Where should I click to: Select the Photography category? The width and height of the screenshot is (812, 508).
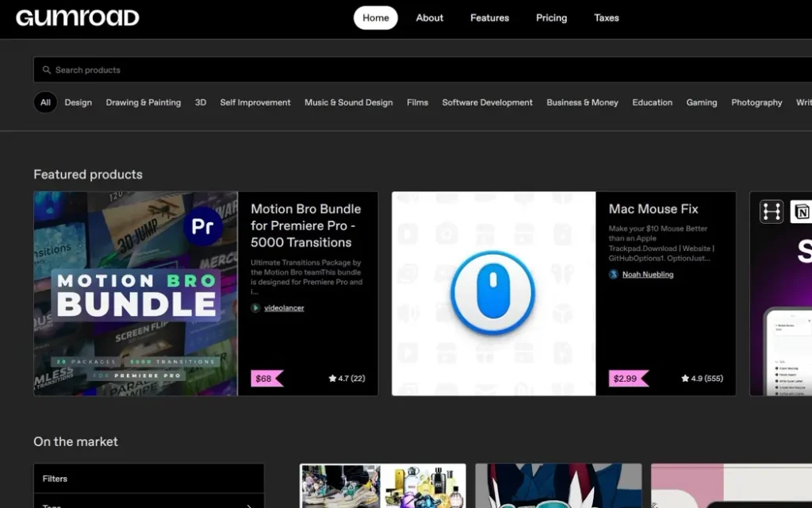pyautogui.click(x=756, y=102)
